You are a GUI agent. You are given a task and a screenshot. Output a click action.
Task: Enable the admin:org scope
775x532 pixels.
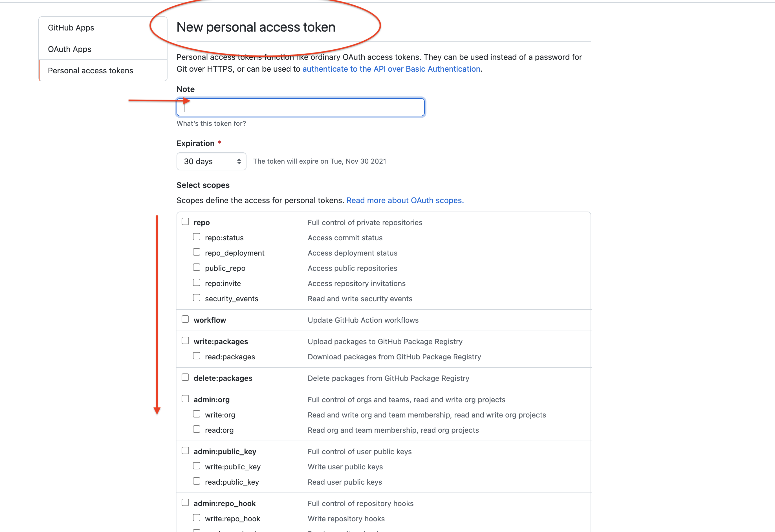click(185, 398)
